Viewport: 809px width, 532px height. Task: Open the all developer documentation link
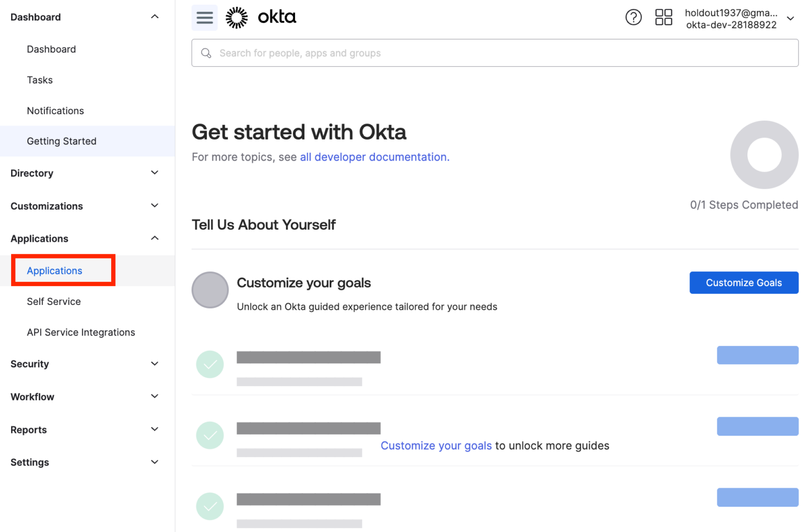tap(373, 157)
